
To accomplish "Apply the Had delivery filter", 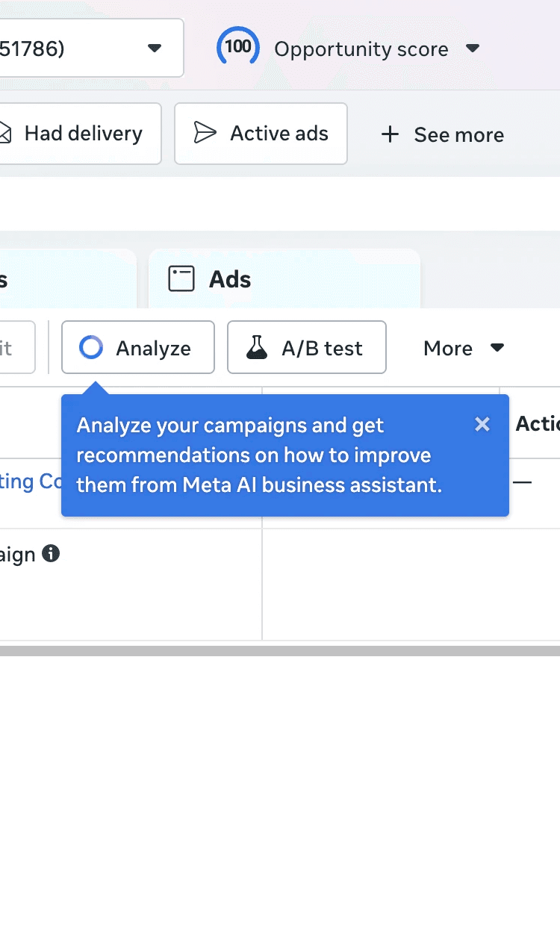I will (x=82, y=134).
